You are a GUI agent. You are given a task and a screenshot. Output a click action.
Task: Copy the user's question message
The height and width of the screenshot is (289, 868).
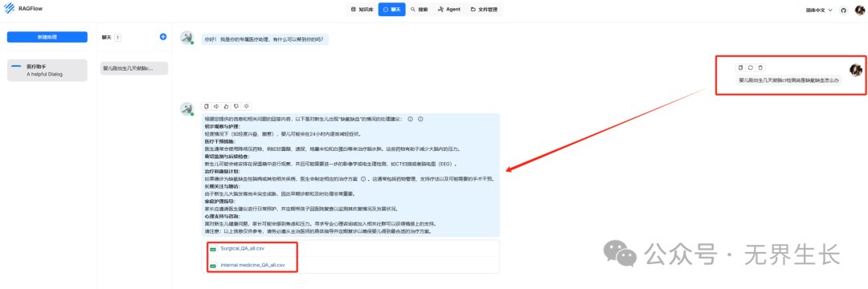click(x=741, y=67)
